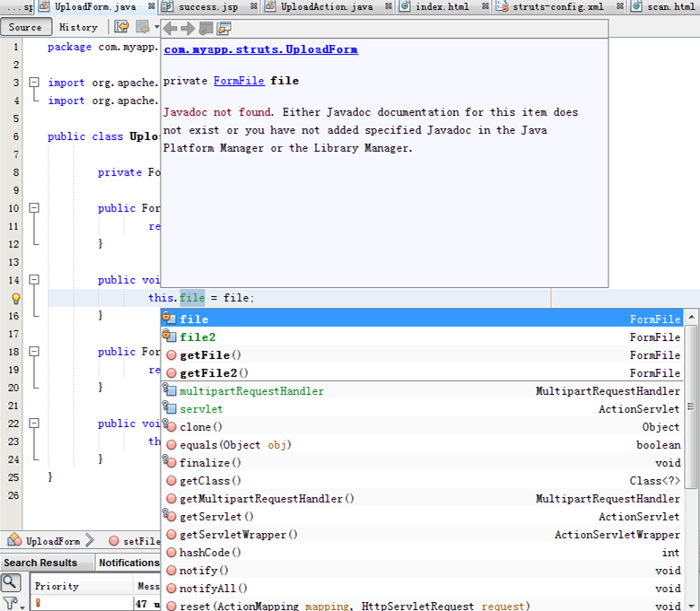
Task: Switch to the UploadAction.java tab
Action: [326, 6]
